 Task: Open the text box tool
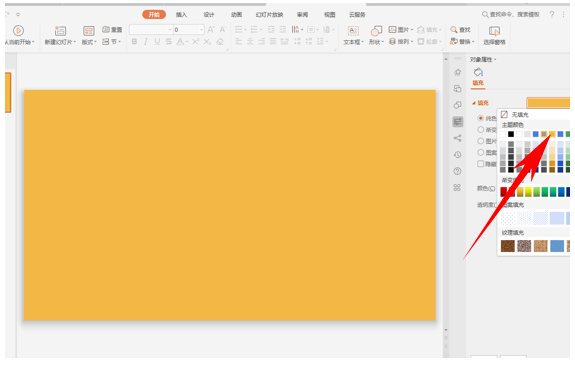(353, 31)
